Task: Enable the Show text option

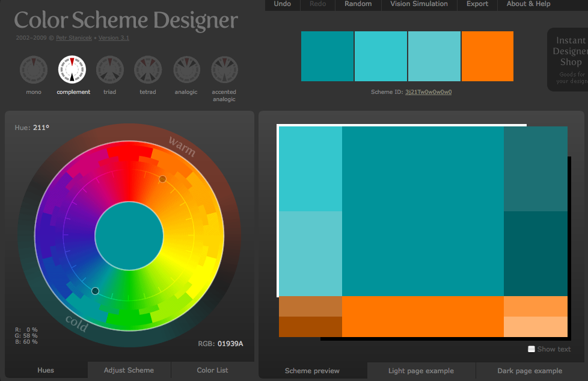Action: click(x=531, y=349)
